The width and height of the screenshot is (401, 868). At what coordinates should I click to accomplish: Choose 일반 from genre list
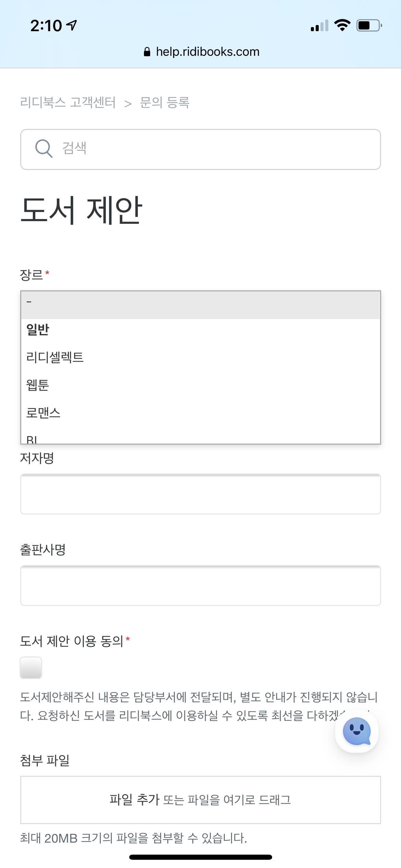pyautogui.click(x=38, y=330)
